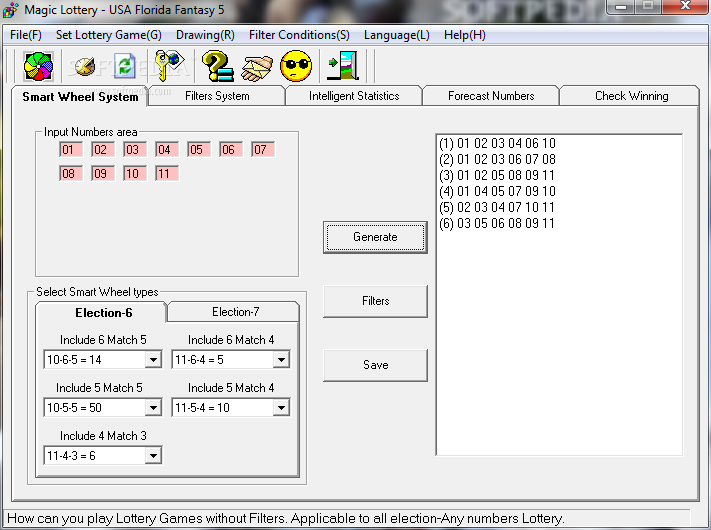The height and width of the screenshot is (530, 711).
Task: Click the Save button
Action: (x=375, y=365)
